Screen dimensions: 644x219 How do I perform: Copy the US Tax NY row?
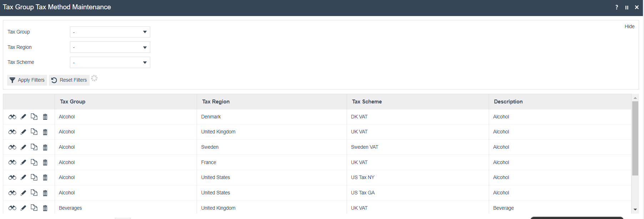[x=34, y=177]
